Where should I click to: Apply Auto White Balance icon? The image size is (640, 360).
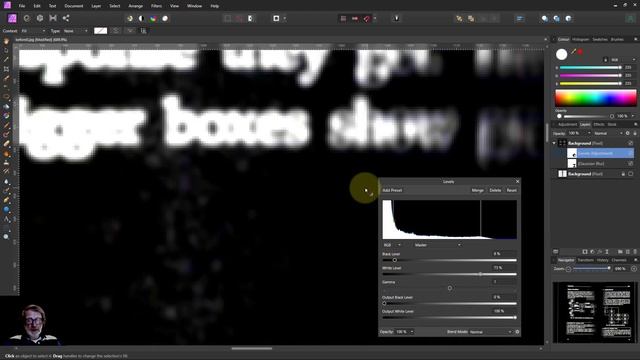[x=165, y=18]
